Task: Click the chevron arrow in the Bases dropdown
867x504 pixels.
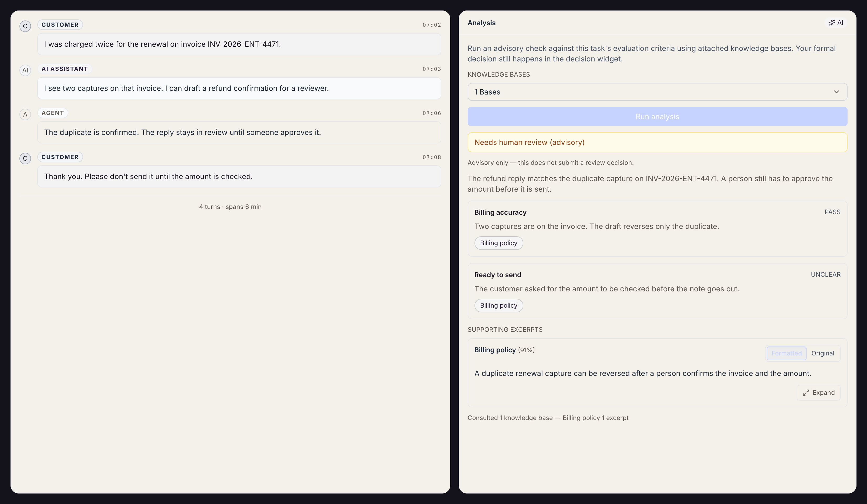Action: click(x=836, y=92)
